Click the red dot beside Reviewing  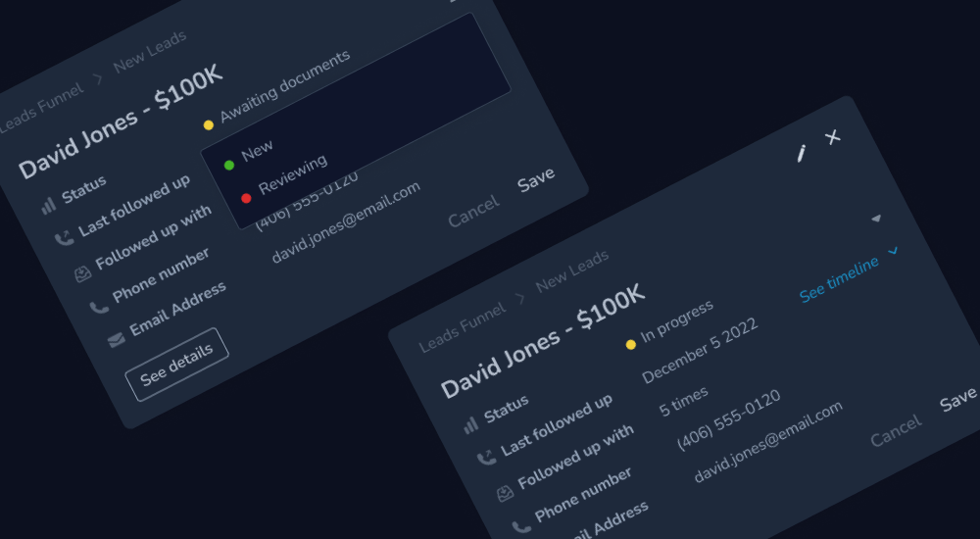tap(246, 198)
